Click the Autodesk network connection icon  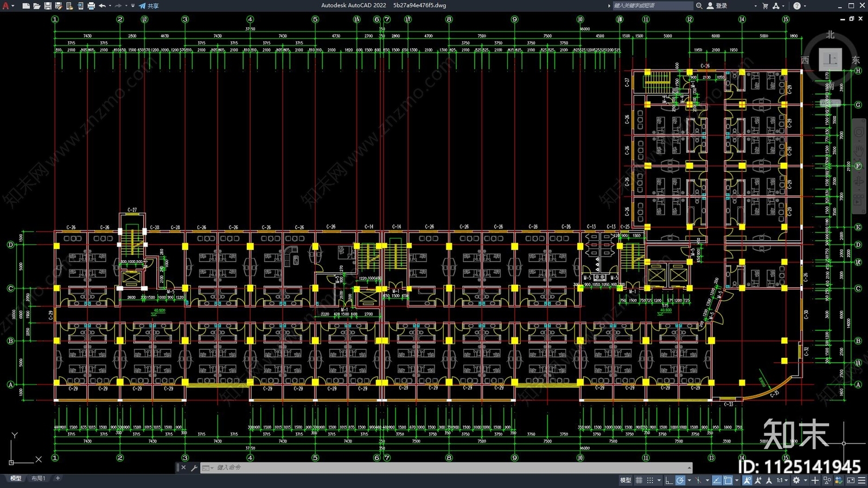click(x=776, y=5)
